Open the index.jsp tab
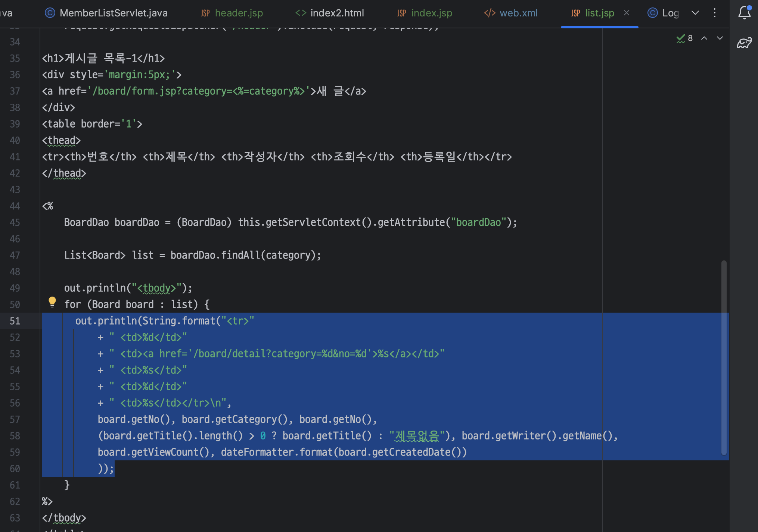758x532 pixels. (431, 13)
